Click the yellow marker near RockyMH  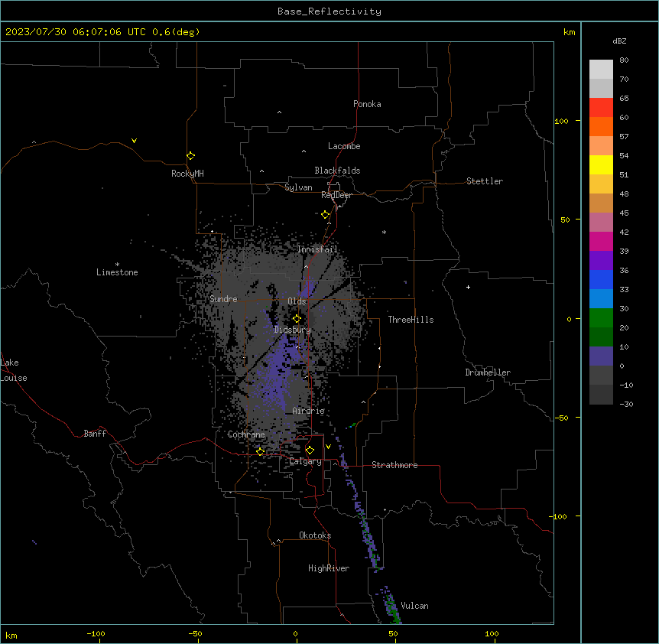click(190, 155)
